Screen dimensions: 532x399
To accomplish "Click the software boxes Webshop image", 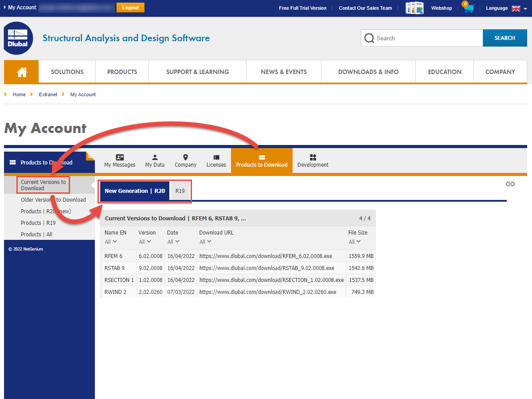I will tap(415, 8).
